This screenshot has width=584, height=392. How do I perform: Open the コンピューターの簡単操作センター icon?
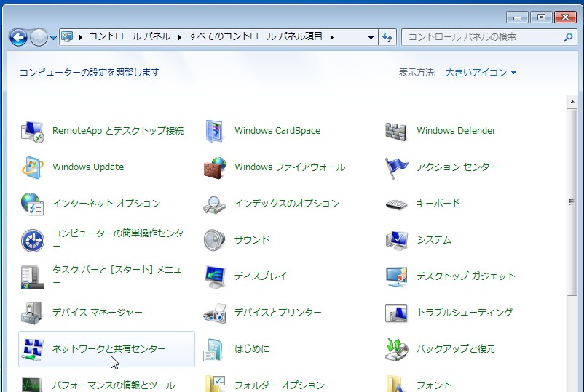point(32,240)
